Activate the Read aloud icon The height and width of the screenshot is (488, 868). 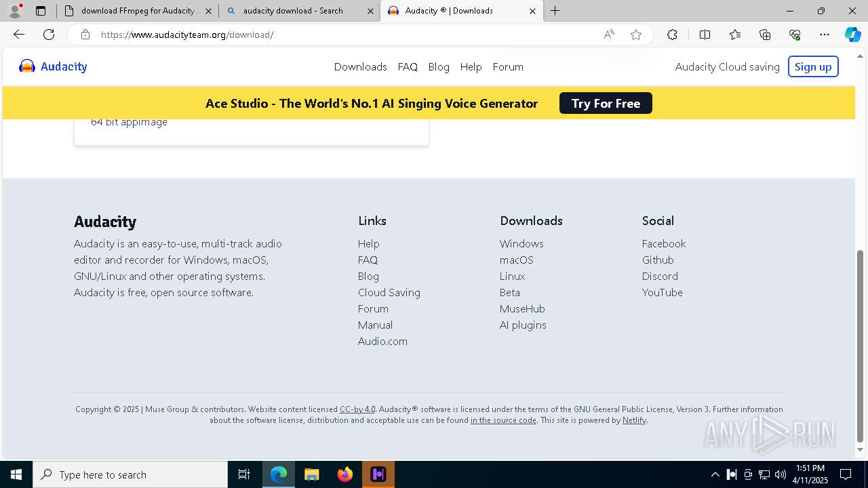609,35
